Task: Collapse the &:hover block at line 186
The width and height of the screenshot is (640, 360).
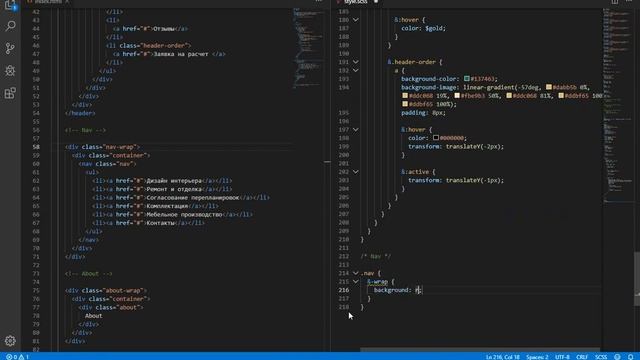Action: pos(356,20)
